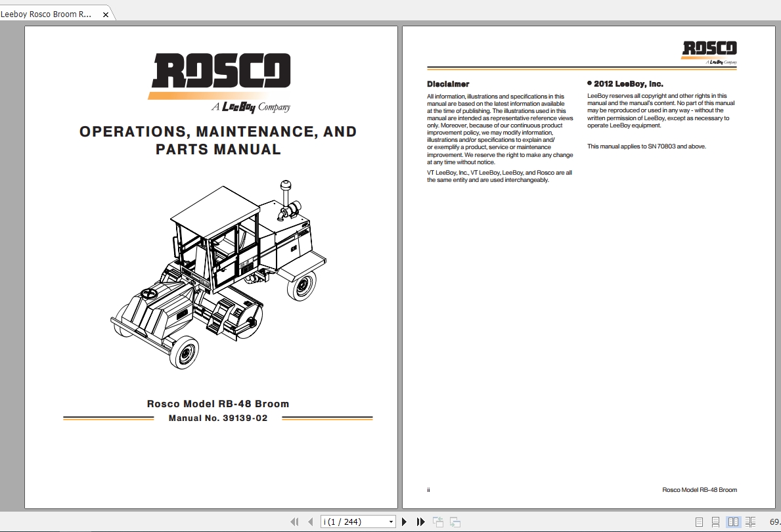Click the previous view icon

438,522
